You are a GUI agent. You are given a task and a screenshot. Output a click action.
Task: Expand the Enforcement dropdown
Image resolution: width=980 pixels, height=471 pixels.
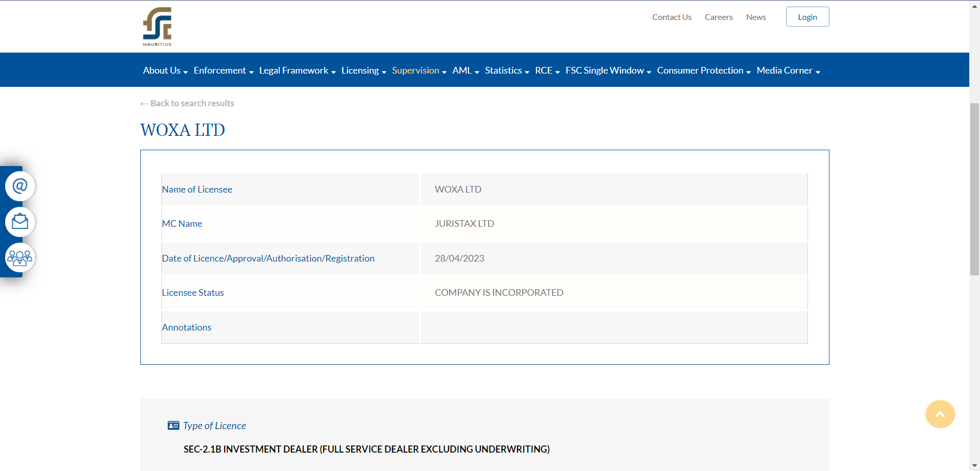pos(224,70)
